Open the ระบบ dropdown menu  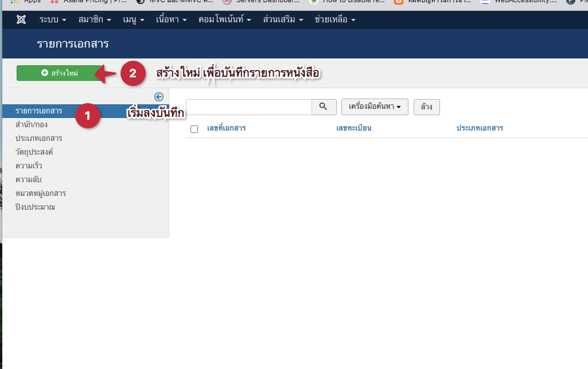[53, 20]
